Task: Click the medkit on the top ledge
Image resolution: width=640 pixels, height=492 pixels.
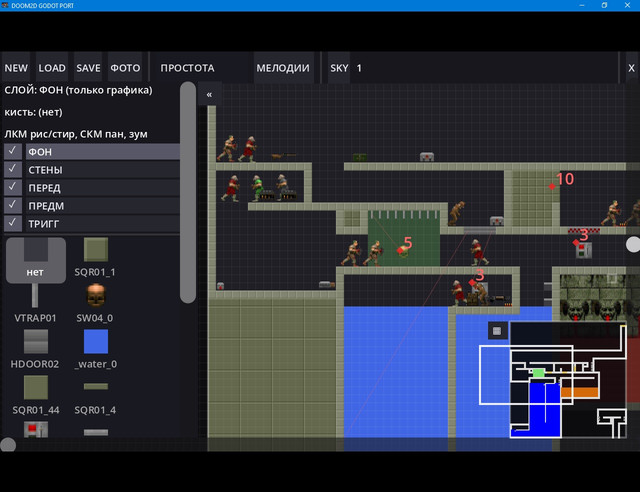Action: (x=427, y=157)
